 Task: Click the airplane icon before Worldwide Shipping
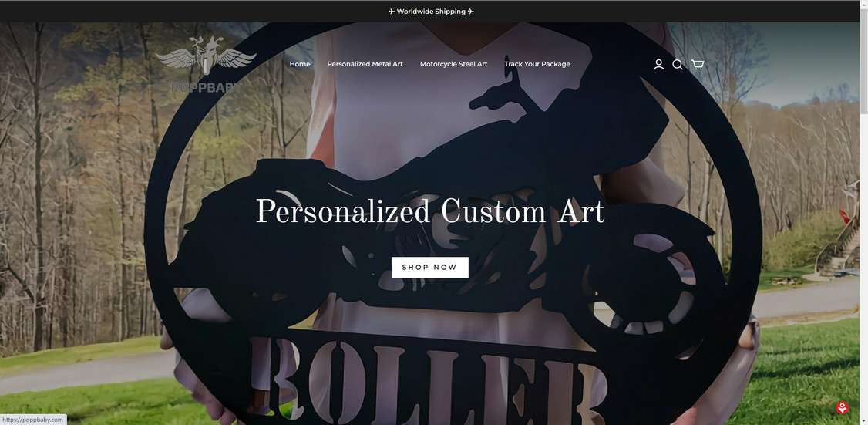[x=392, y=12]
